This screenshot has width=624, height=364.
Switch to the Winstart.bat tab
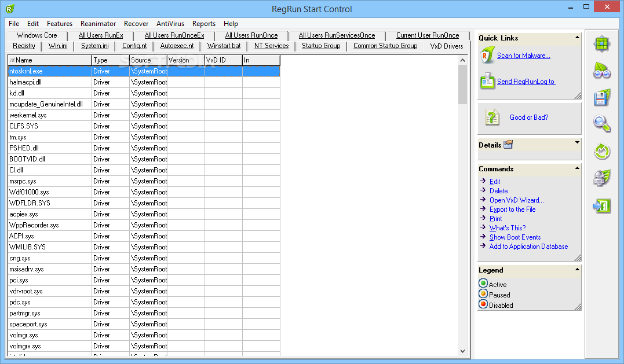(224, 46)
